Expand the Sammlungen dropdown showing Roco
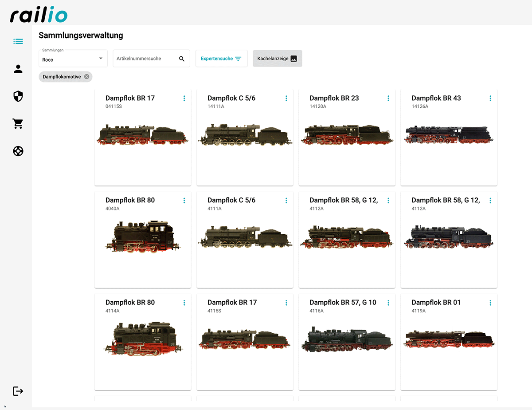This screenshot has width=532, height=410. (x=73, y=59)
